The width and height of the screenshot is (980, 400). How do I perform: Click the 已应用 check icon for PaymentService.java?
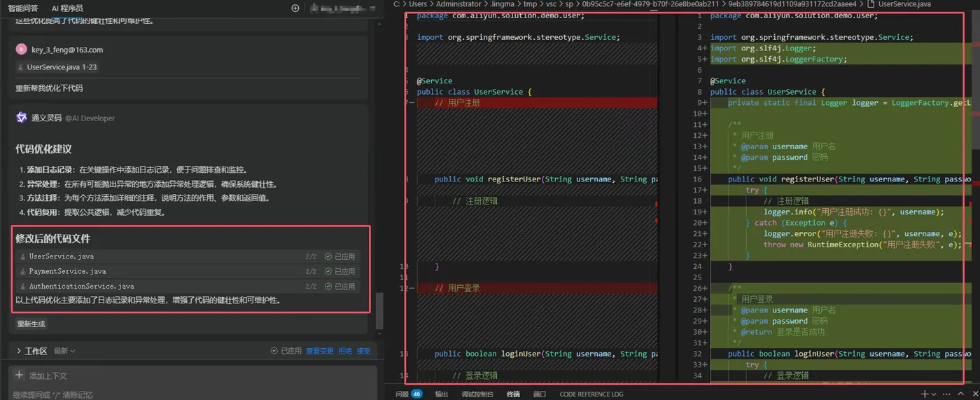click(x=328, y=271)
